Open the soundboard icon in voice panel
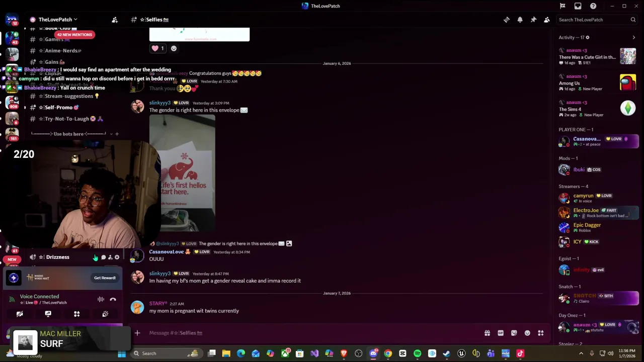This screenshot has width=644, height=362. (105, 314)
